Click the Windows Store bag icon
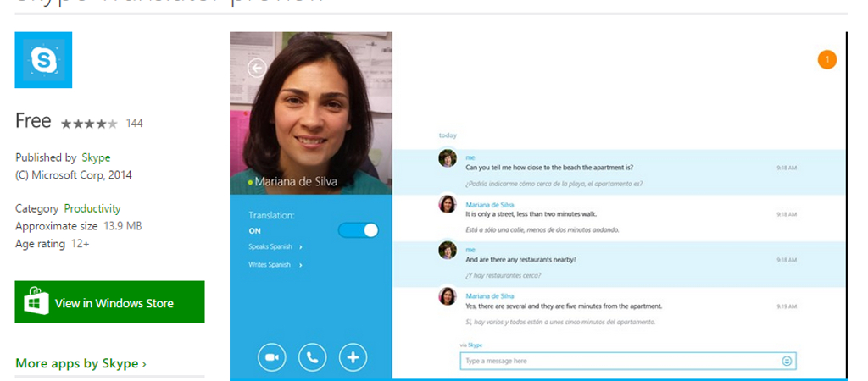 [36, 301]
